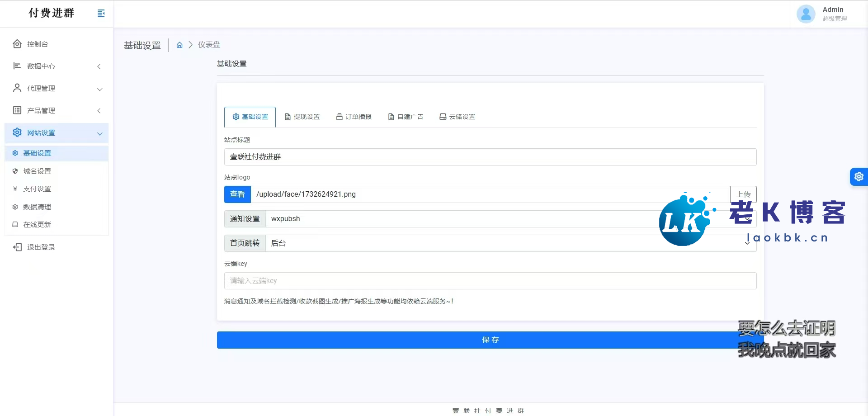This screenshot has width=868, height=416.
Task: Switch to the 云储设置 tab
Action: coord(457,117)
